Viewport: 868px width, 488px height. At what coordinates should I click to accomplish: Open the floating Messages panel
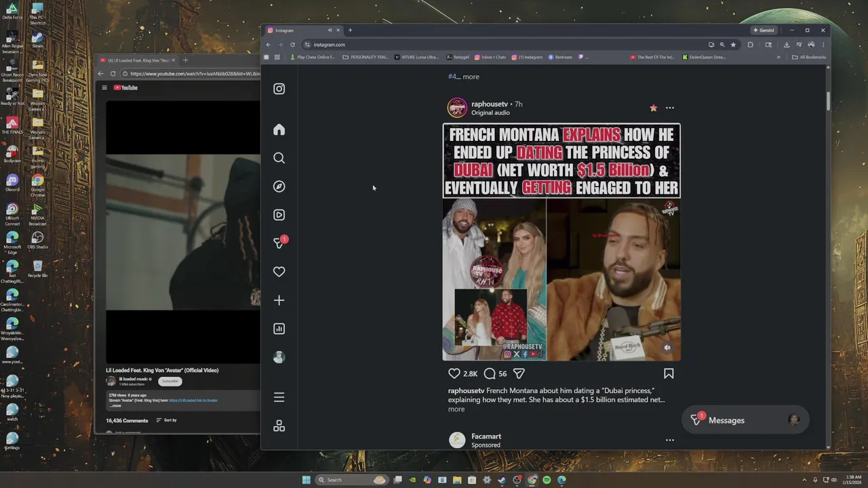pyautogui.click(x=745, y=420)
